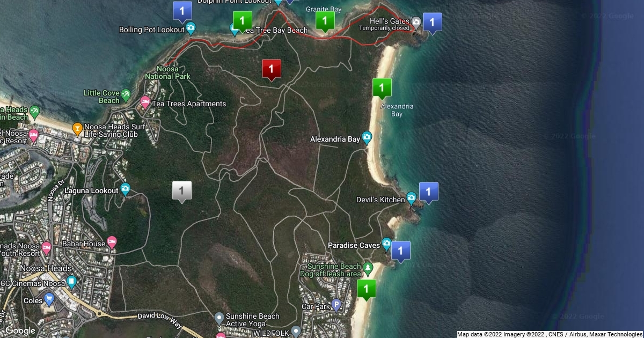Select the gray numbered marker near Laguna Lookout
This screenshot has height=338, width=644.
pos(182,192)
